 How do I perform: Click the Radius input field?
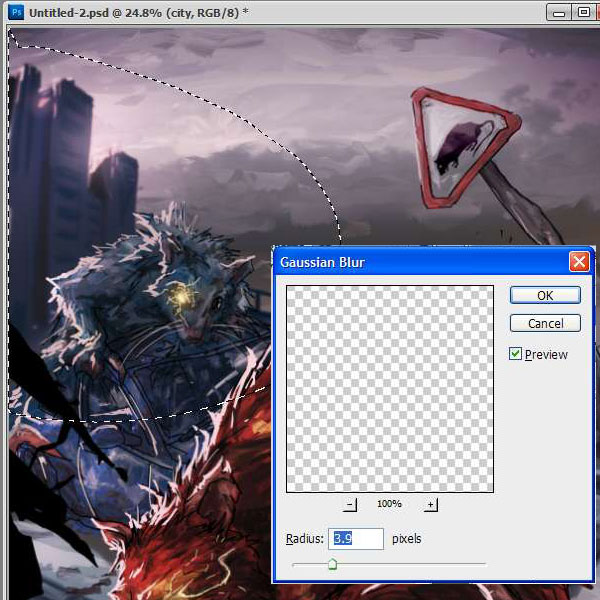356,539
